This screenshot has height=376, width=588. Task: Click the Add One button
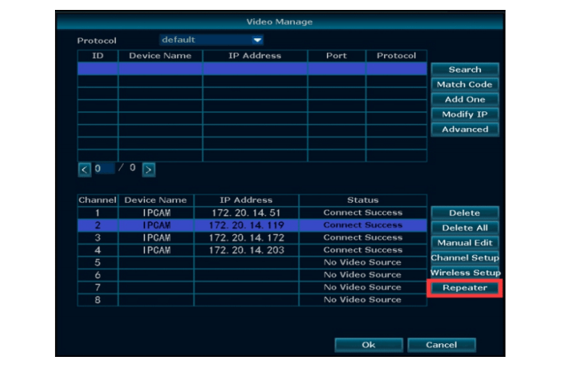click(x=464, y=99)
